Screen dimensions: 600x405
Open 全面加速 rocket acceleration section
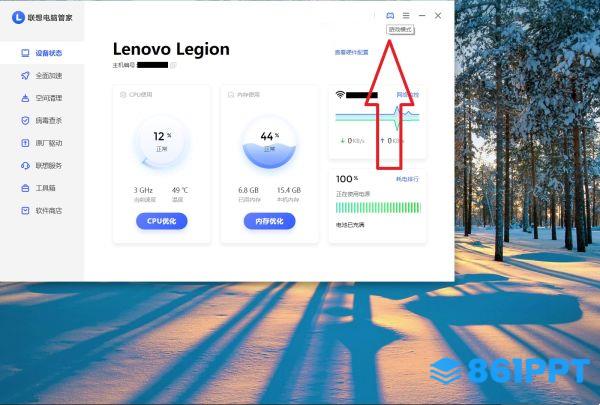(x=42, y=75)
